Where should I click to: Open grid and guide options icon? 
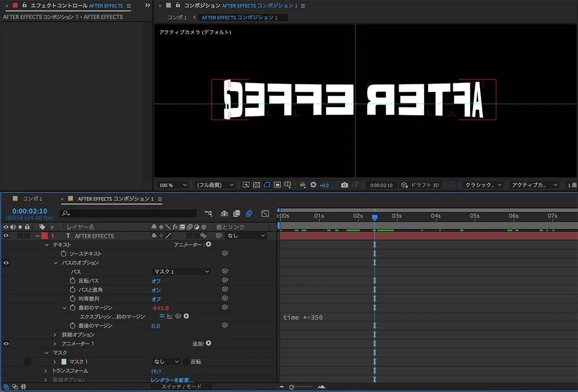(288, 185)
